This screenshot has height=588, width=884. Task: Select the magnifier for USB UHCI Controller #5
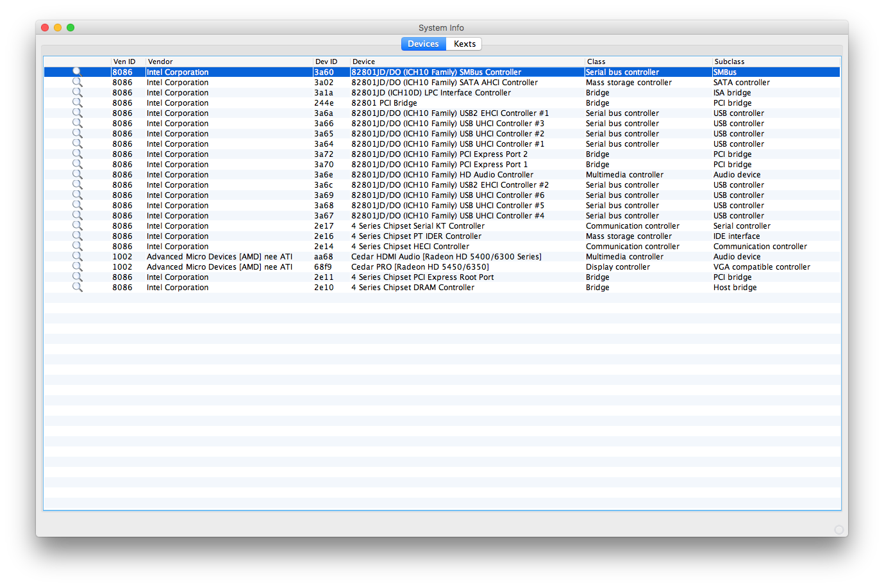(x=78, y=206)
